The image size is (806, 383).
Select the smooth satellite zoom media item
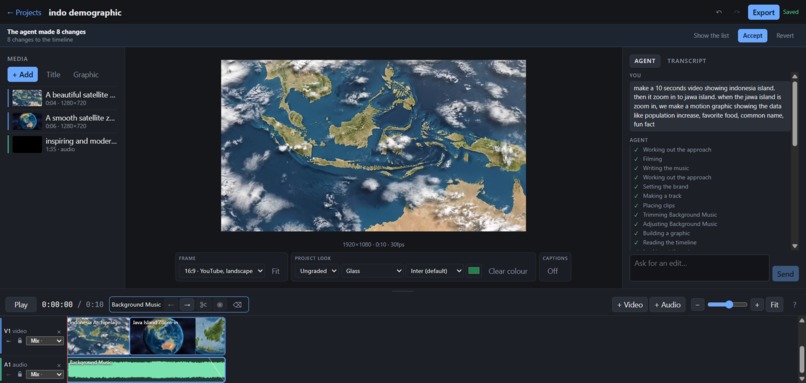click(63, 121)
